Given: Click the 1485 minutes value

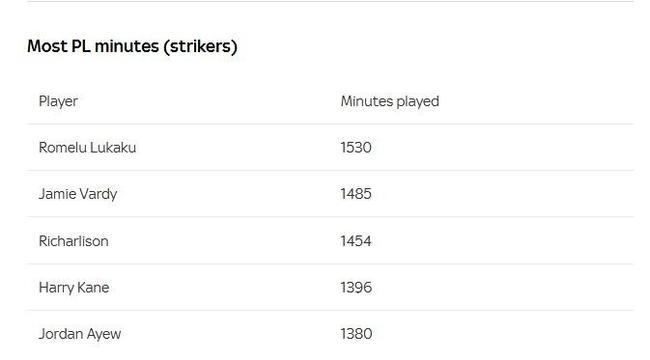Looking at the screenshot, I should pos(356,194).
